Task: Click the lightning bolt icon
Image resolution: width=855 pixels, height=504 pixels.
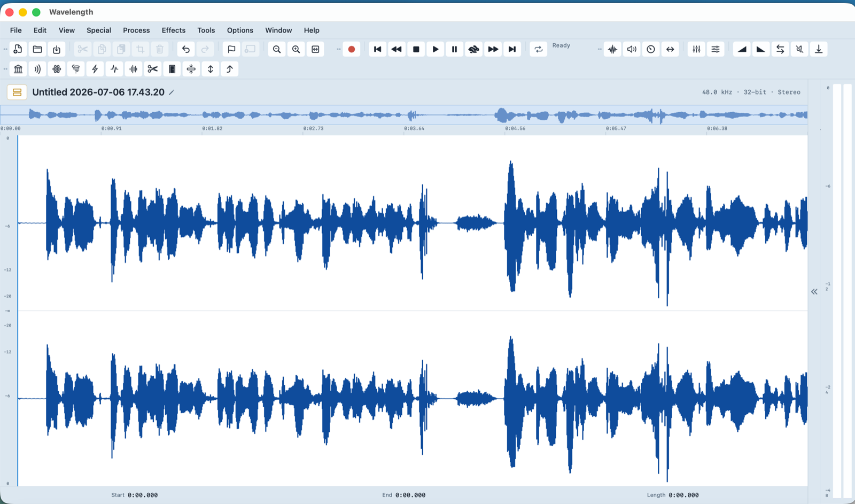Action: 95,69
